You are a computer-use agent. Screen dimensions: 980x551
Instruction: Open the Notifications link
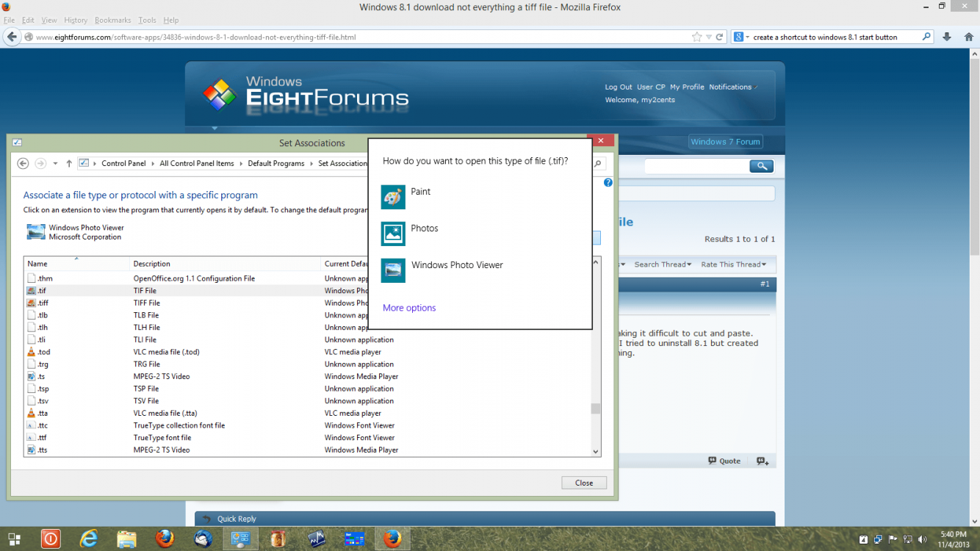click(730, 87)
